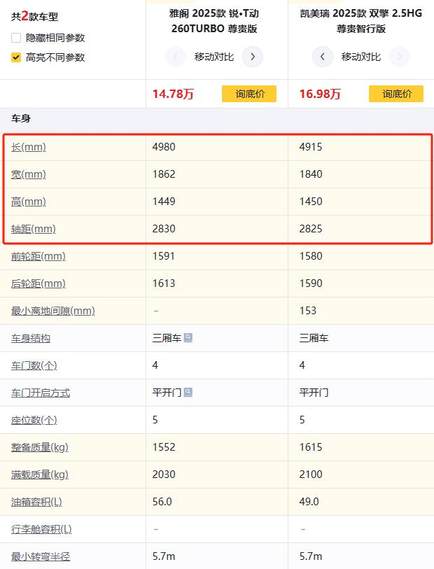Uncheck 高亮不同参数 checkbox
The width and height of the screenshot is (434, 569).
(x=16, y=57)
